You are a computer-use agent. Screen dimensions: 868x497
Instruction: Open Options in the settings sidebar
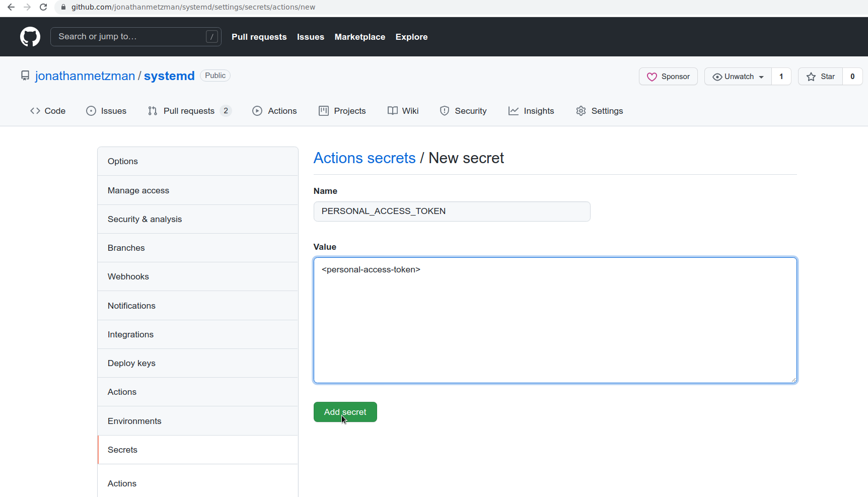pos(198,161)
